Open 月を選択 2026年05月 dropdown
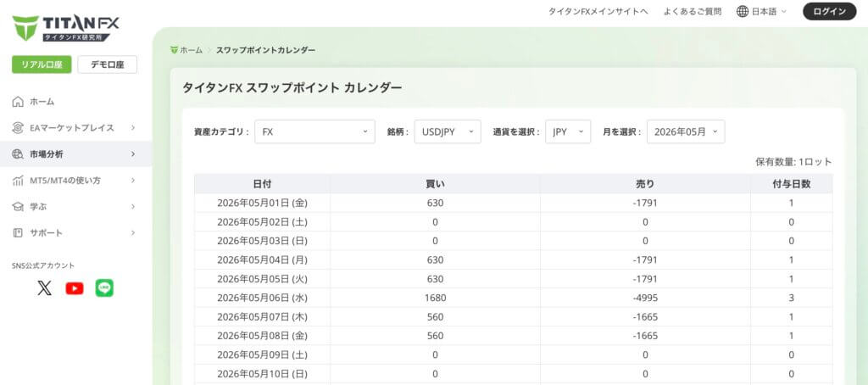The image size is (868, 385). 685,131
